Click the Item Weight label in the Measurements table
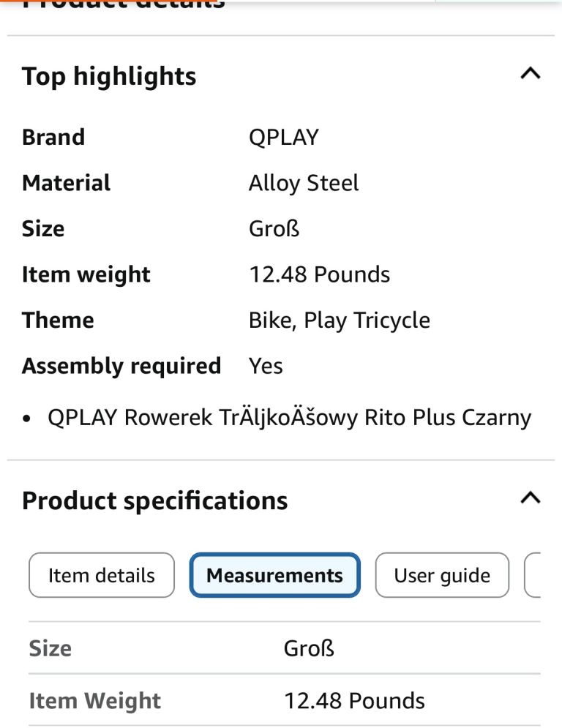This screenshot has width=562, height=728. pos(94,701)
